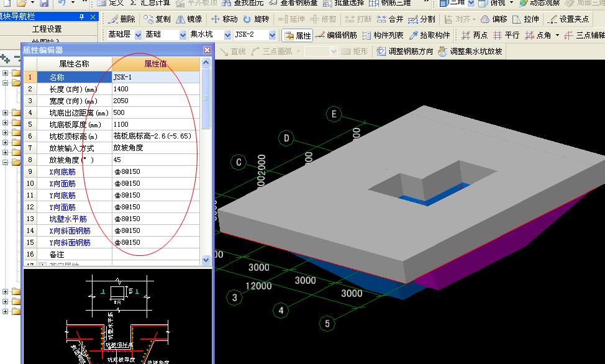Click the 放坡角度 value 45
The image size is (605, 364).
coord(155,160)
